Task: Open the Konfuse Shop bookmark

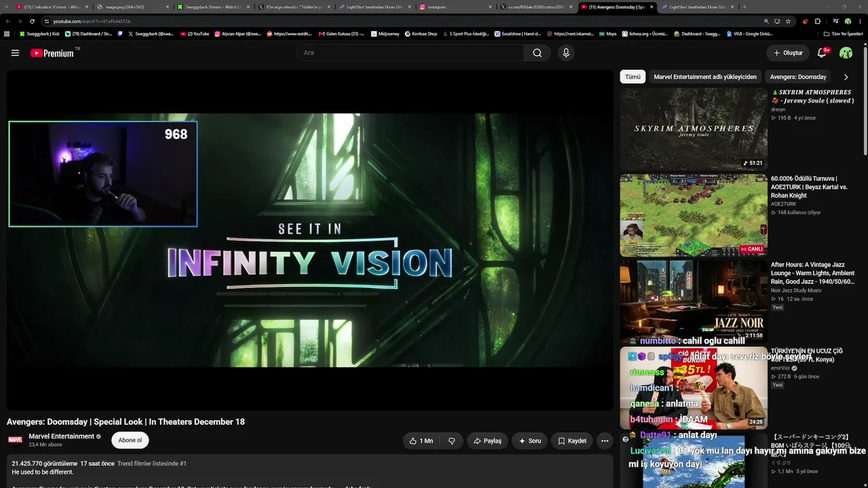Action: (421, 33)
